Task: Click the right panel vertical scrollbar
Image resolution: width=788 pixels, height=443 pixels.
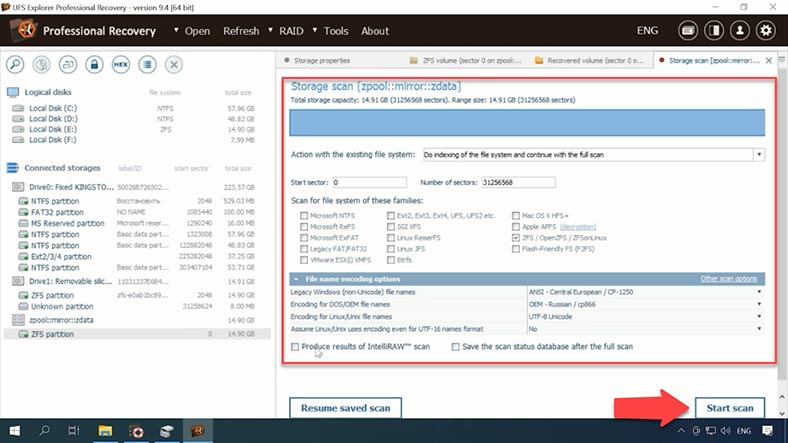Action: [x=781, y=226]
